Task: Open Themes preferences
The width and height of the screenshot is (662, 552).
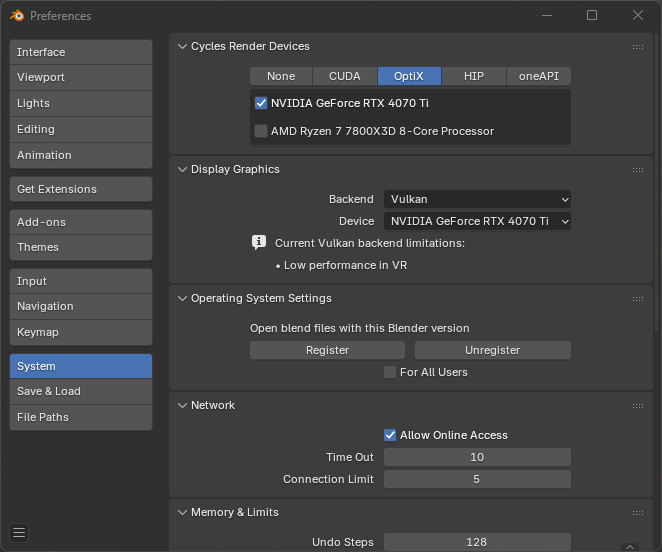Action: tap(81, 247)
